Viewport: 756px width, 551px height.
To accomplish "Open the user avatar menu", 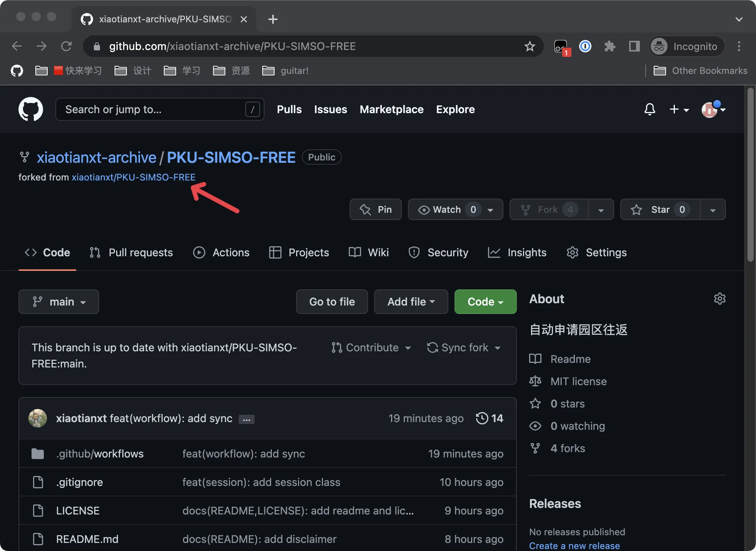I will [713, 109].
